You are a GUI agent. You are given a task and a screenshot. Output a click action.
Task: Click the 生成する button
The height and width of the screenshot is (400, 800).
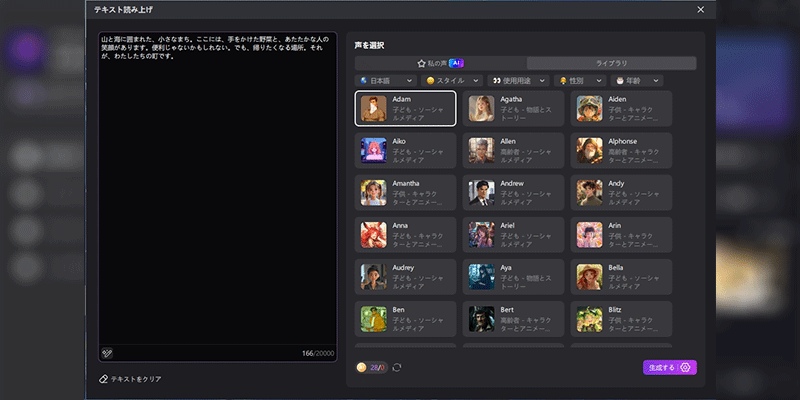pyautogui.click(x=669, y=367)
